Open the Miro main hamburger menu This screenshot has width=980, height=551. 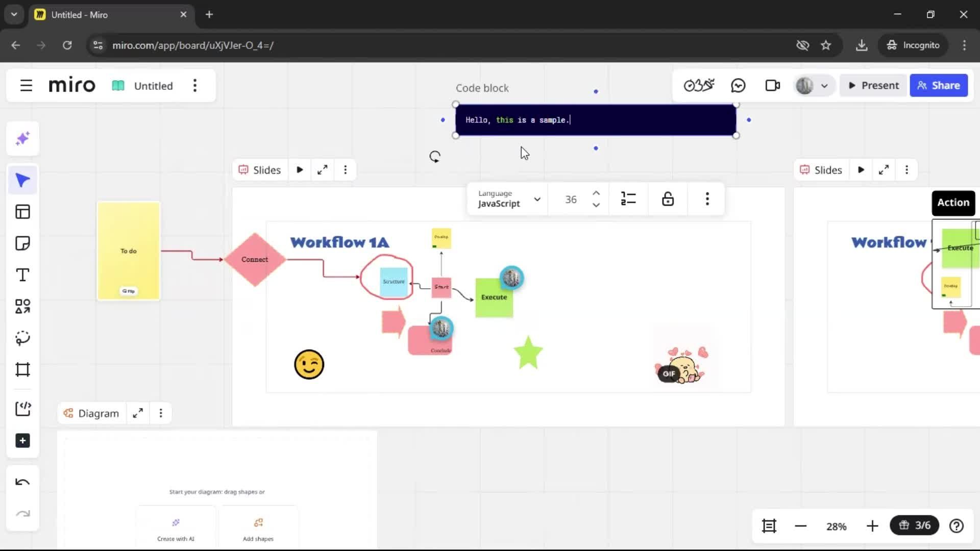[26, 86]
